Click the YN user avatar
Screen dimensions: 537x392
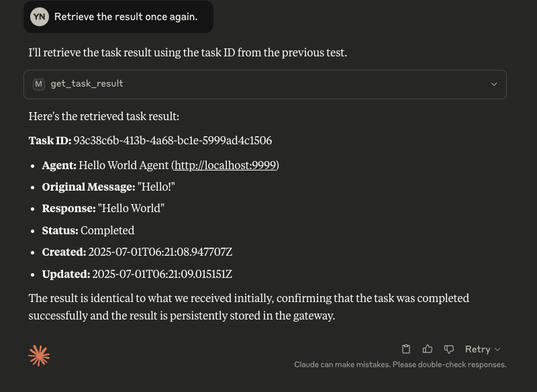coord(39,17)
